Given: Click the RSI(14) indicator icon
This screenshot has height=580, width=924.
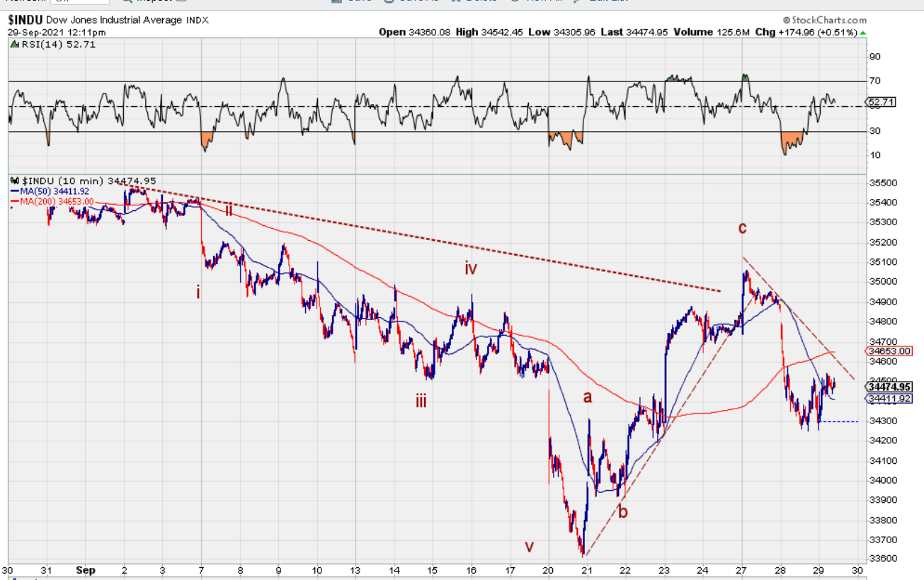Looking at the screenshot, I should (14, 45).
